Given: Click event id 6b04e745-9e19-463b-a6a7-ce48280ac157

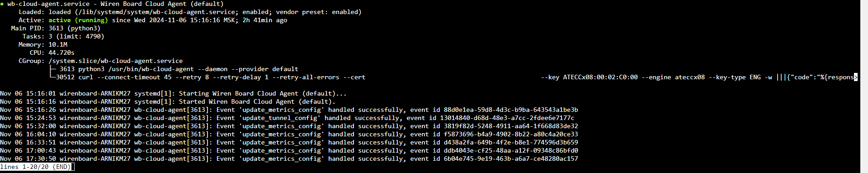Looking at the screenshot, I should click(x=511, y=159).
